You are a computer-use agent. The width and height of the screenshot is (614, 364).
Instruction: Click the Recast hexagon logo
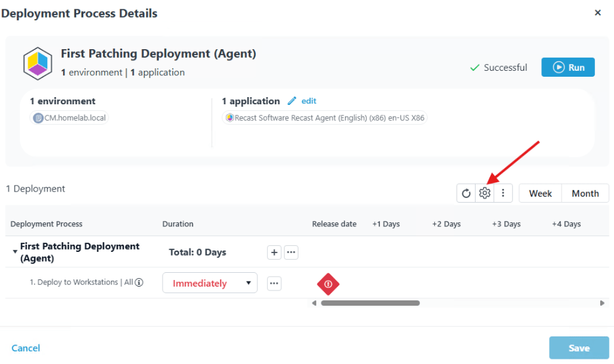point(37,64)
